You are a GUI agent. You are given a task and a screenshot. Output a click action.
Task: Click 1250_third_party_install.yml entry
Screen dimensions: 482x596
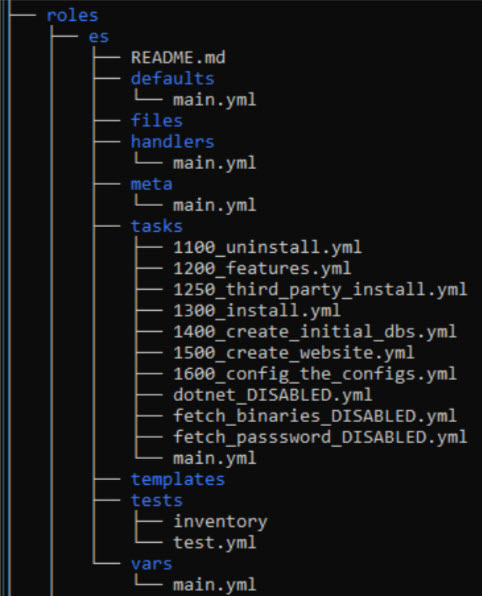point(320,290)
